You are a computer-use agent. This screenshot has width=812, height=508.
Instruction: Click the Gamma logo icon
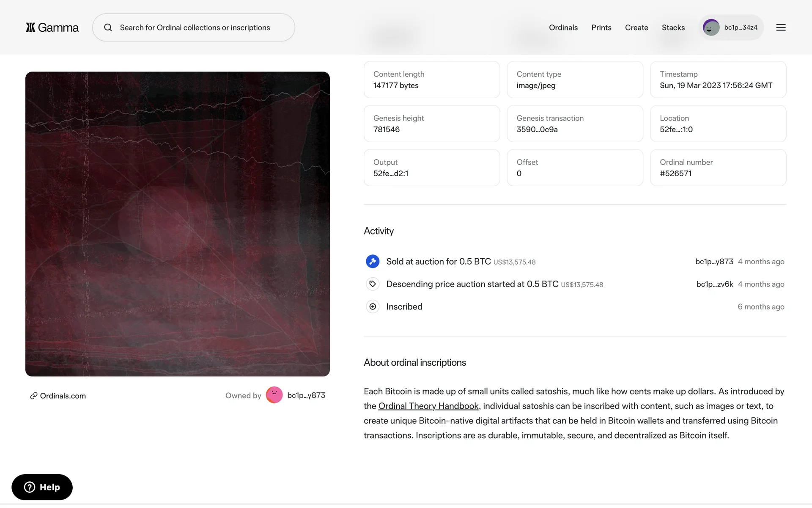30,28
